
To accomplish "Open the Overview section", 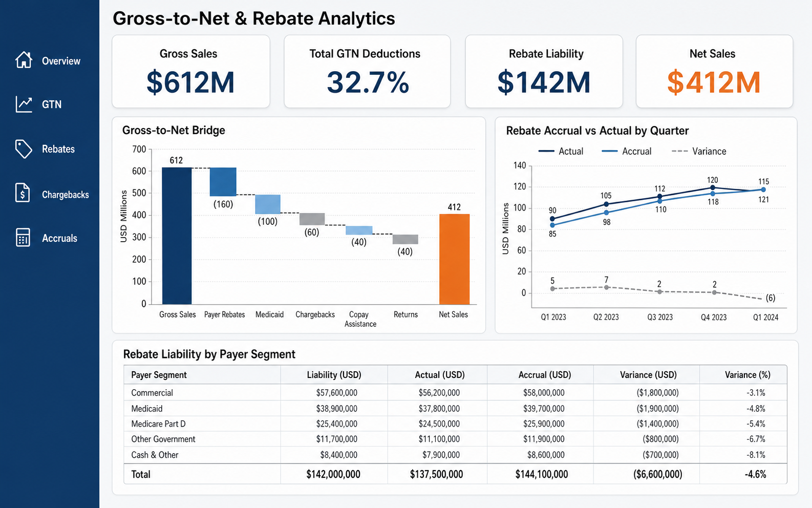I will (x=61, y=61).
